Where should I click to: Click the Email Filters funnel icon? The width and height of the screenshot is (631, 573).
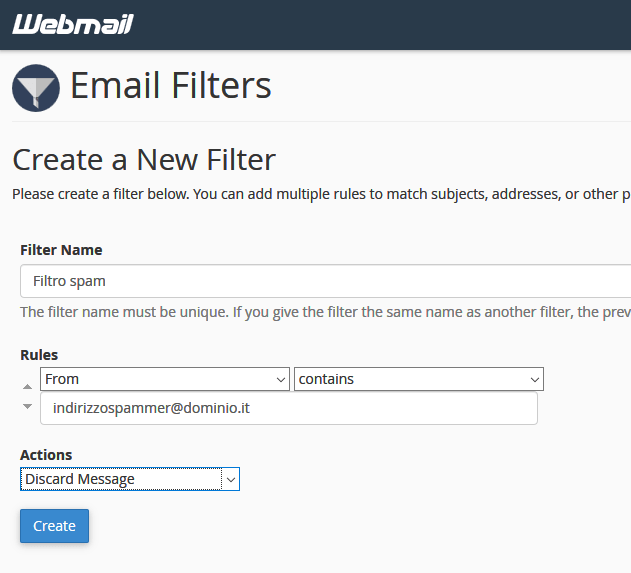[x=36, y=87]
